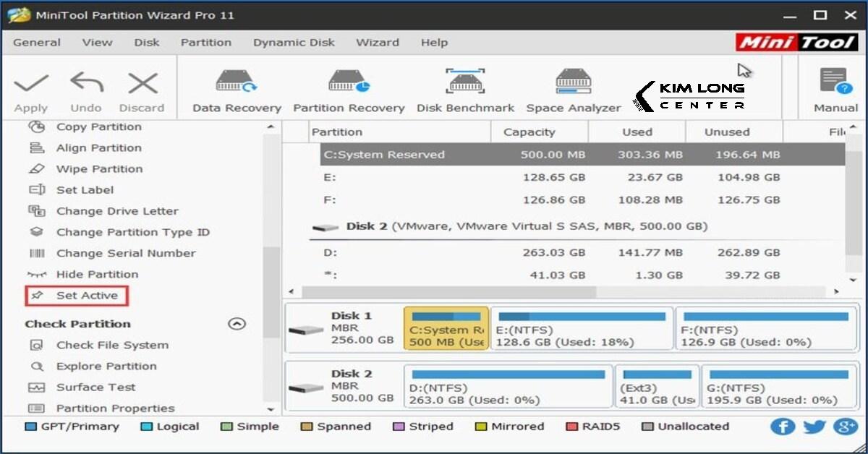868x454 pixels.
Task: Run Disk Benchmark
Action: [x=465, y=88]
